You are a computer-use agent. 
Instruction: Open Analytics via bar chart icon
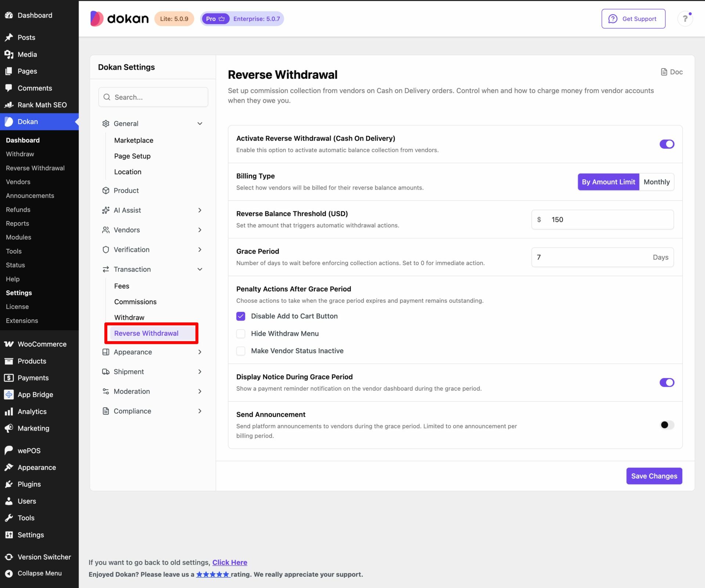[9, 411]
